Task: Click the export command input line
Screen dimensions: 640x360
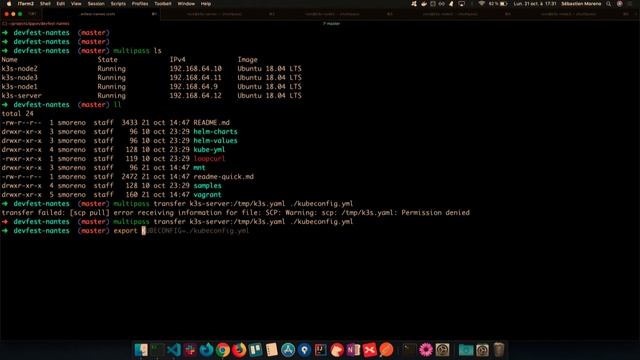Action: point(181,231)
